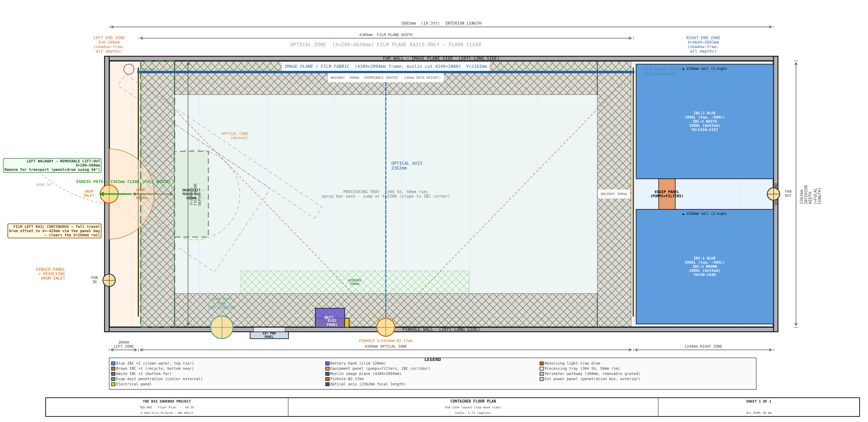Viewport: 868px width, 422px height.
Task: Select the yellow electrical panel box
Action: pyautogui.click(x=347, y=323)
